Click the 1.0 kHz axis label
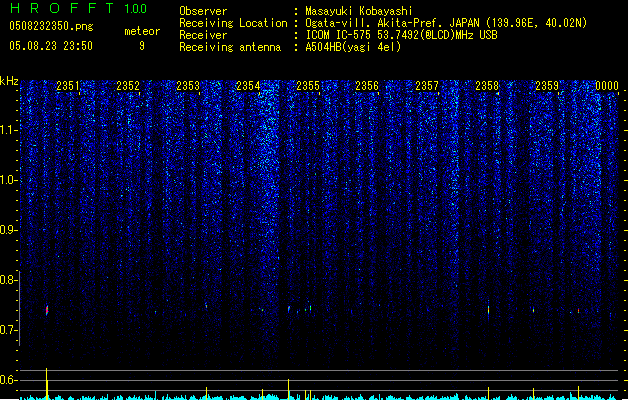This screenshot has width=629, height=400. (8, 180)
